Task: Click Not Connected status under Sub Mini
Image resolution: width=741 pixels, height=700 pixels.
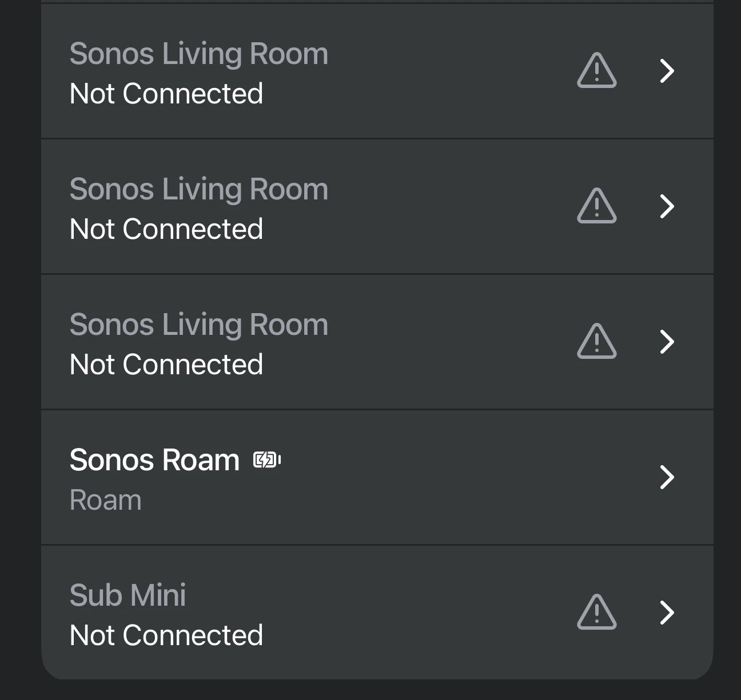Action: click(x=166, y=635)
